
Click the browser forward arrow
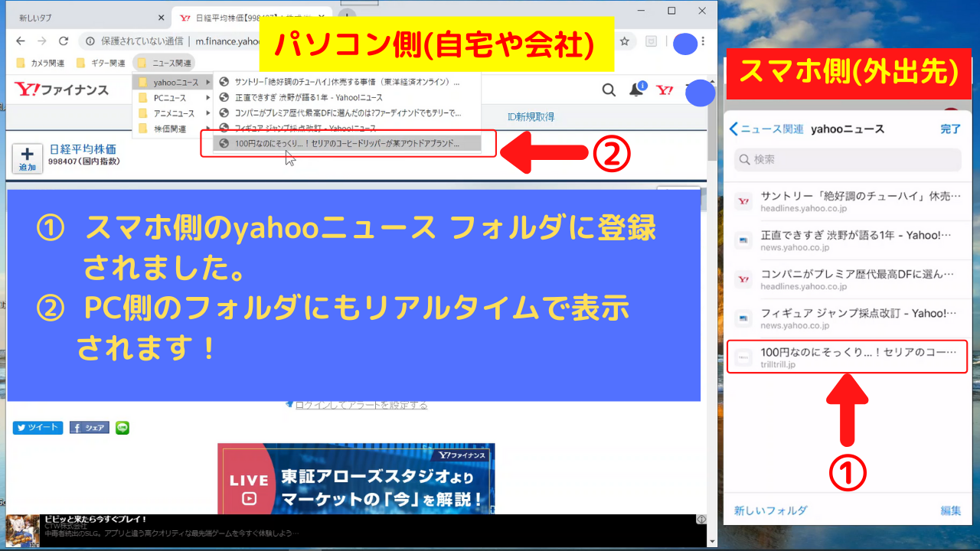coord(42,41)
